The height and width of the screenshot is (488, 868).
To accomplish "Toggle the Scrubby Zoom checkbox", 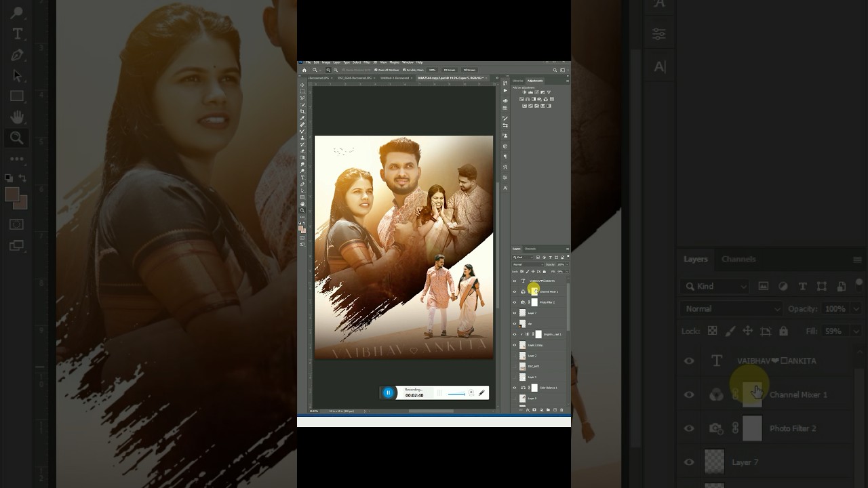I will (x=404, y=70).
